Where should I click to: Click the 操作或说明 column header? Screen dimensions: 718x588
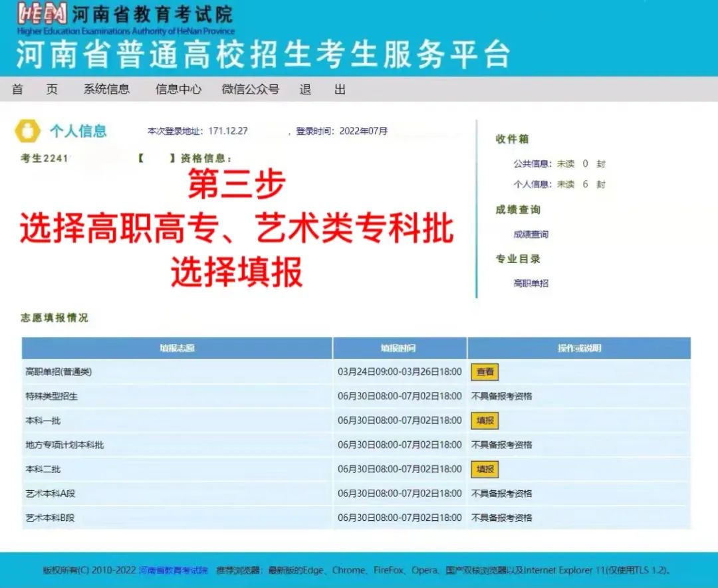tap(578, 348)
